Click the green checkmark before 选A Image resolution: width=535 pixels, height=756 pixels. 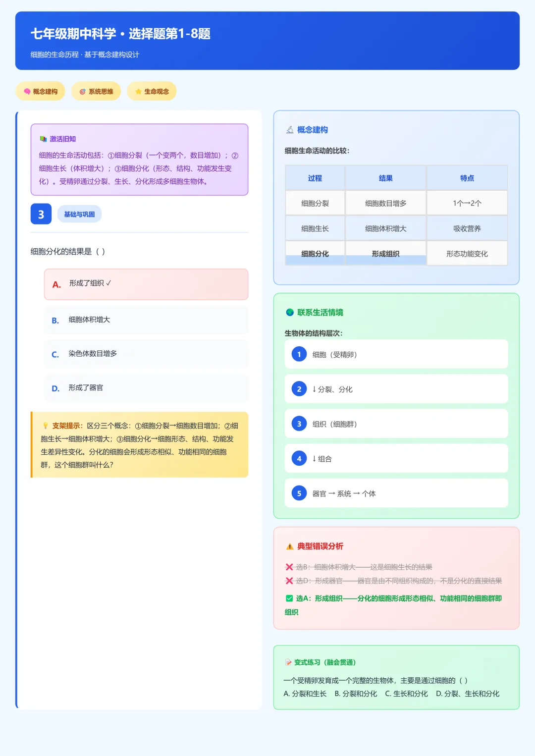[289, 598]
